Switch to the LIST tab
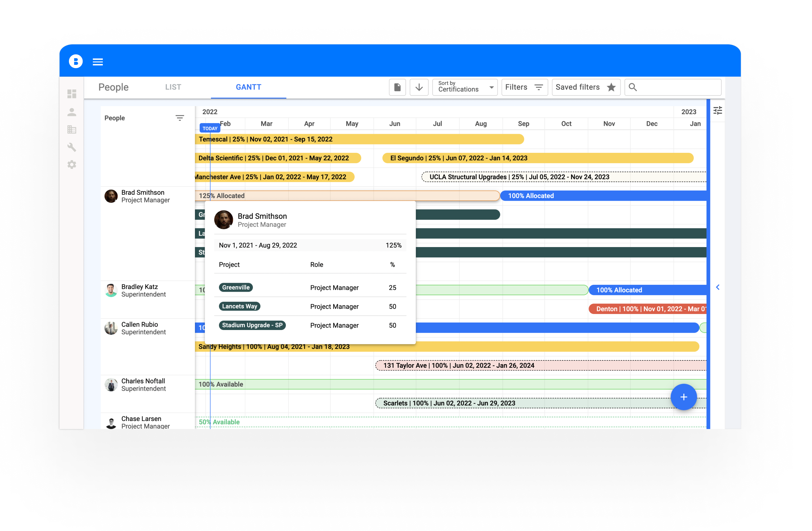The image size is (812, 531). click(x=173, y=87)
